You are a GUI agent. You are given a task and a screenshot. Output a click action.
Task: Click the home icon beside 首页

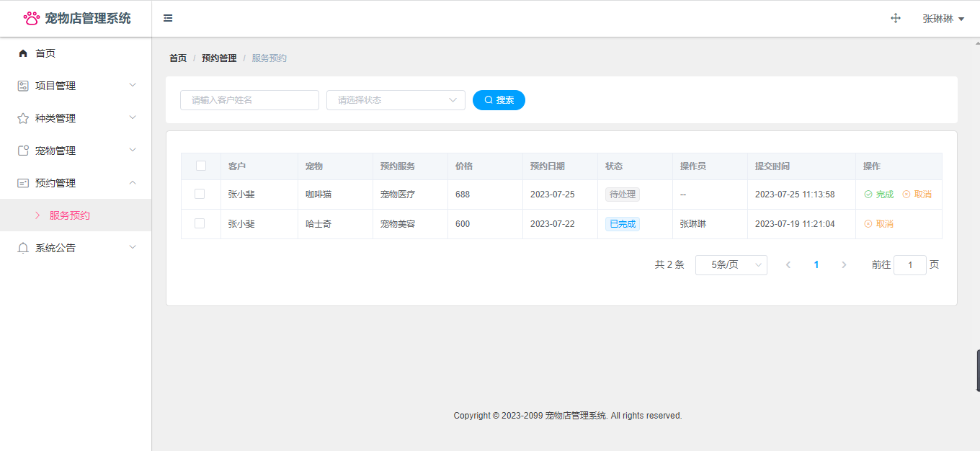pos(23,53)
